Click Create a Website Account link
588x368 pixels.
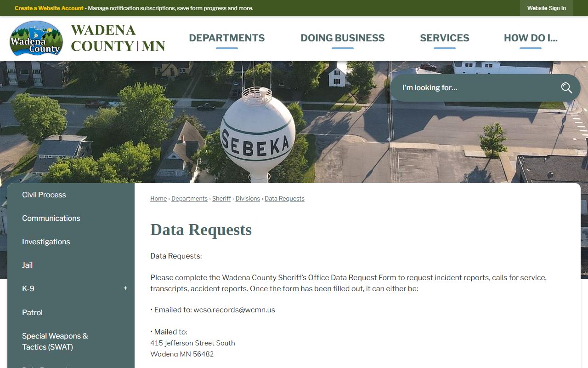[x=49, y=8]
